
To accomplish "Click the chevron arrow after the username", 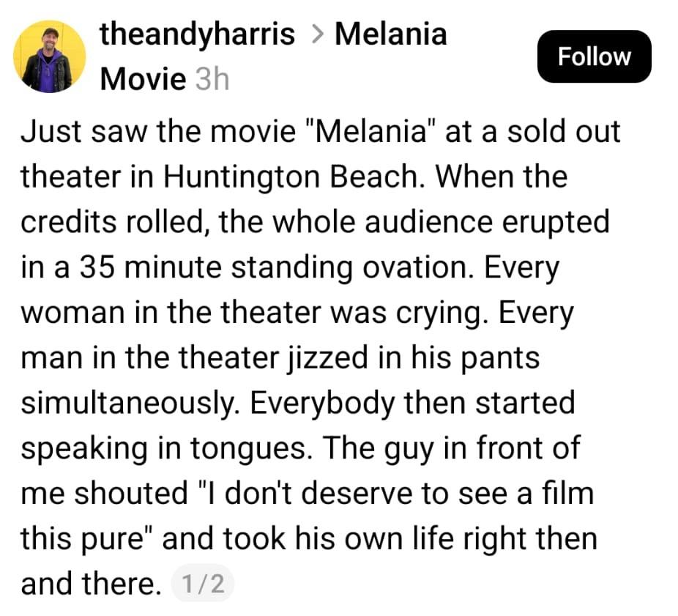I will (x=315, y=34).
